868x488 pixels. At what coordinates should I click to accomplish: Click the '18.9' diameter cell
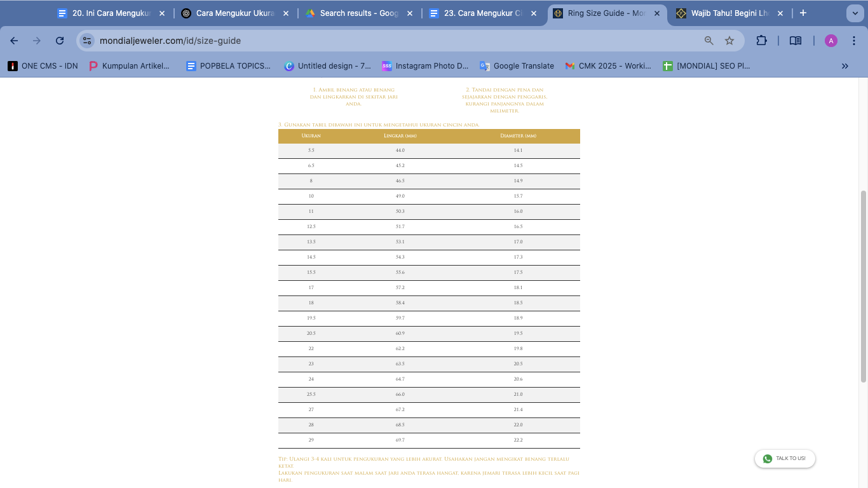[518, 318]
